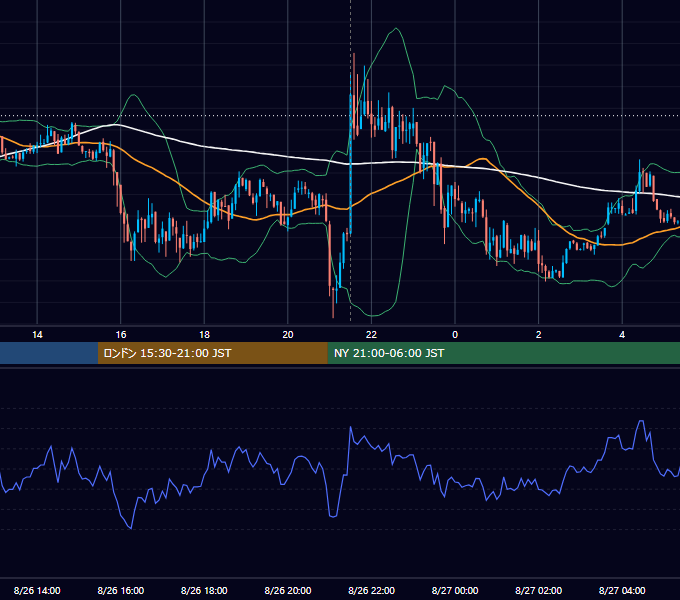Click the 8/26 16:00 date label
The height and width of the screenshot is (600, 680).
click(x=121, y=590)
